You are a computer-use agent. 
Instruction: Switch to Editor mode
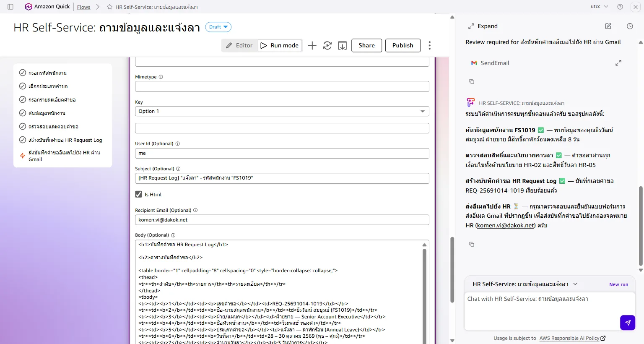pos(239,45)
